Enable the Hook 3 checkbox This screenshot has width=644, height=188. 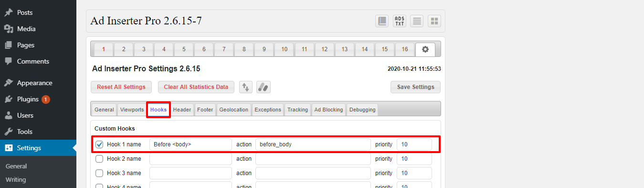pos(99,173)
